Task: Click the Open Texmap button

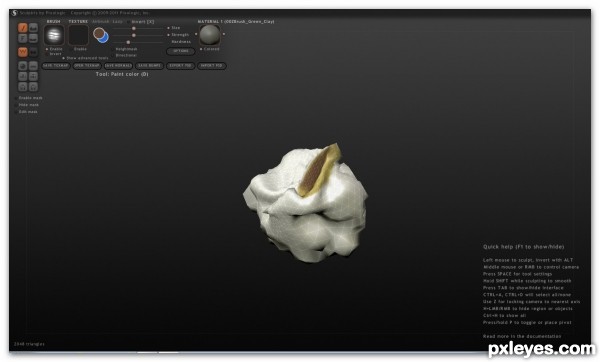Action: click(87, 66)
